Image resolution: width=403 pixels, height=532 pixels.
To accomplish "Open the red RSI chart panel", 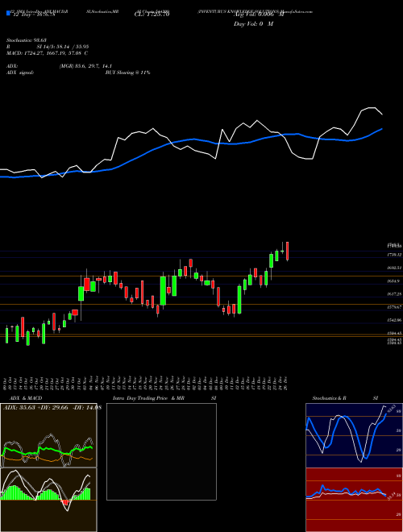I will coord(354,500).
